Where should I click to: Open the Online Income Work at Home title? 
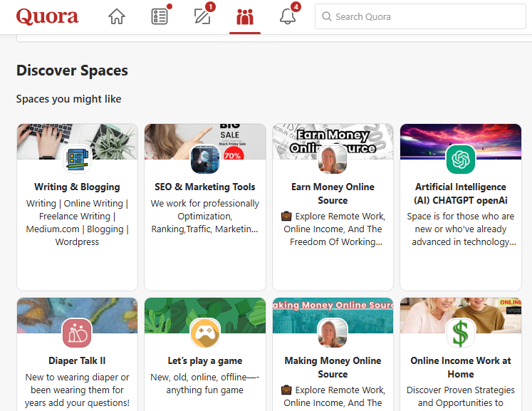460,368
